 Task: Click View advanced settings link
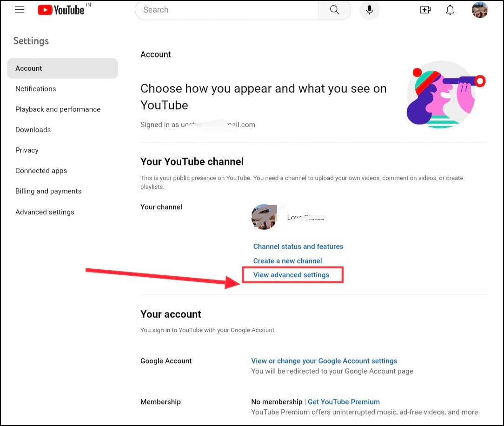point(291,275)
